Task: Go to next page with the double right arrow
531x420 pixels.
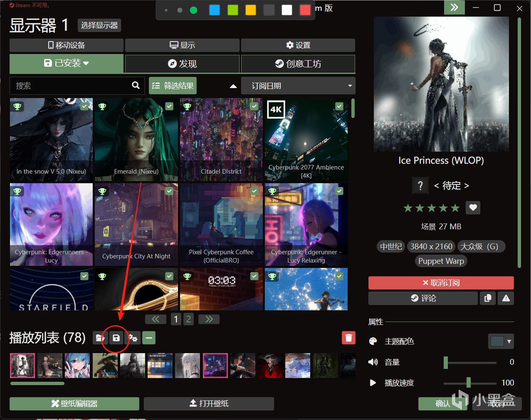Action: 209,319
